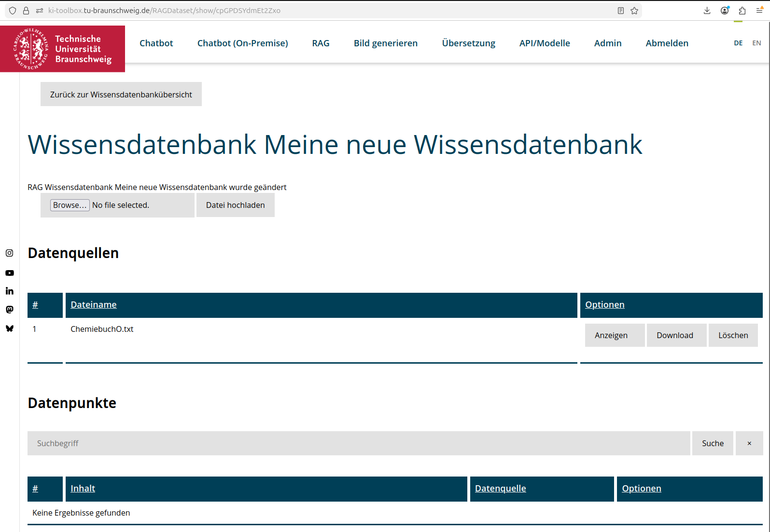Open the YouTube sidebar icon
This screenshot has height=532, width=770.
pyautogui.click(x=10, y=273)
